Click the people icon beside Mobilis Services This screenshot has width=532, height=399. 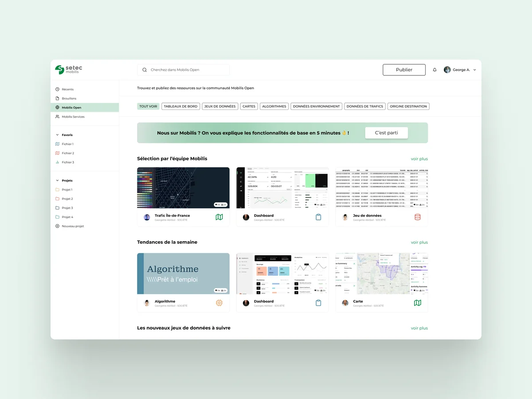pyautogui.click(x=57, y=117)
